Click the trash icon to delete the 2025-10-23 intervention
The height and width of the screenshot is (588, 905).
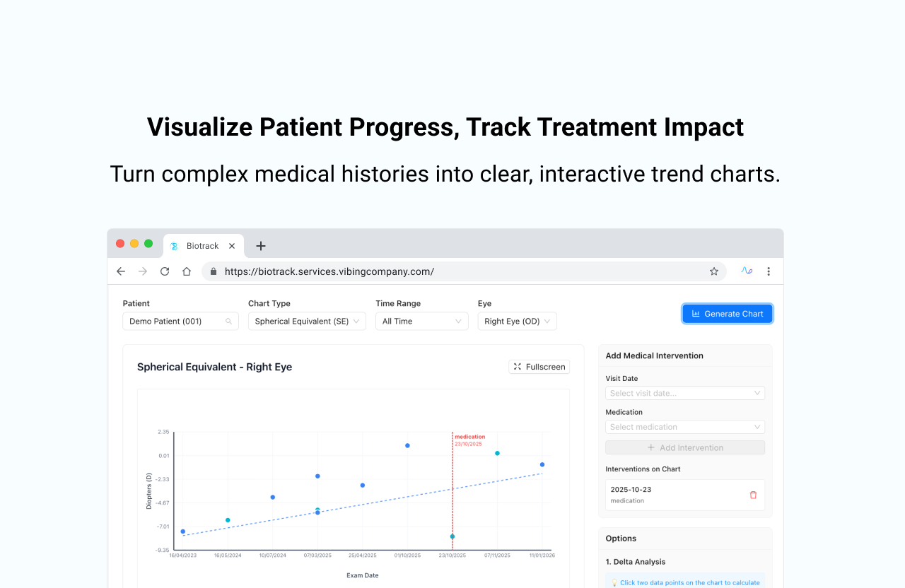[753, 495]
